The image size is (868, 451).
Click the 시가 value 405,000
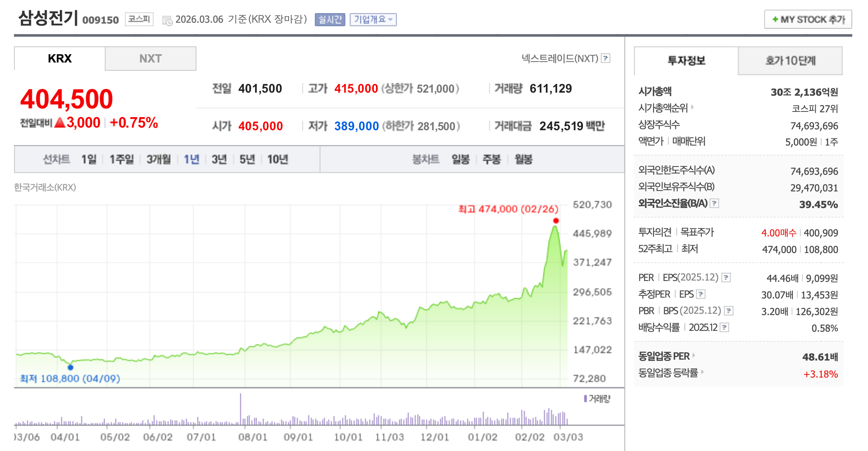coord(261,126)
